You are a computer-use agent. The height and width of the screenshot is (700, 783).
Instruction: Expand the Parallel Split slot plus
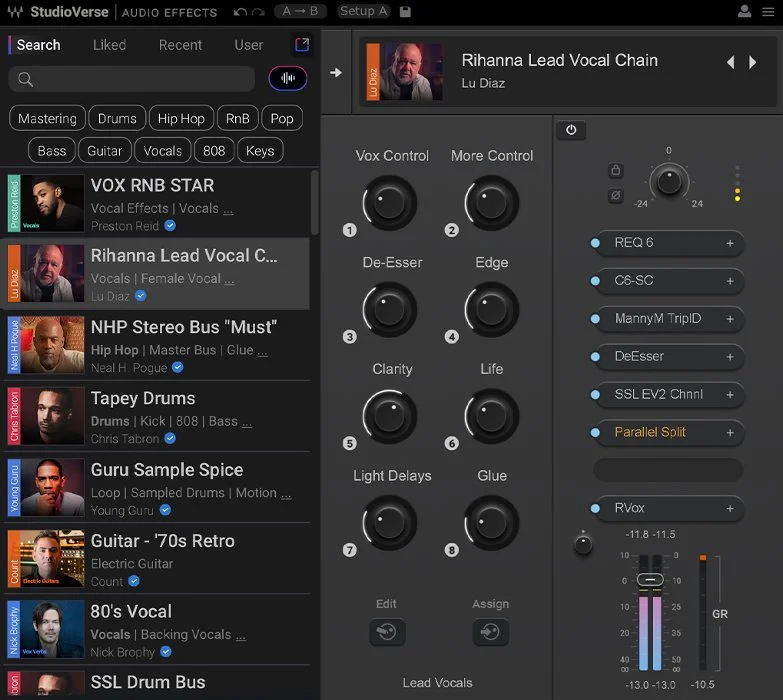[730, 432]
